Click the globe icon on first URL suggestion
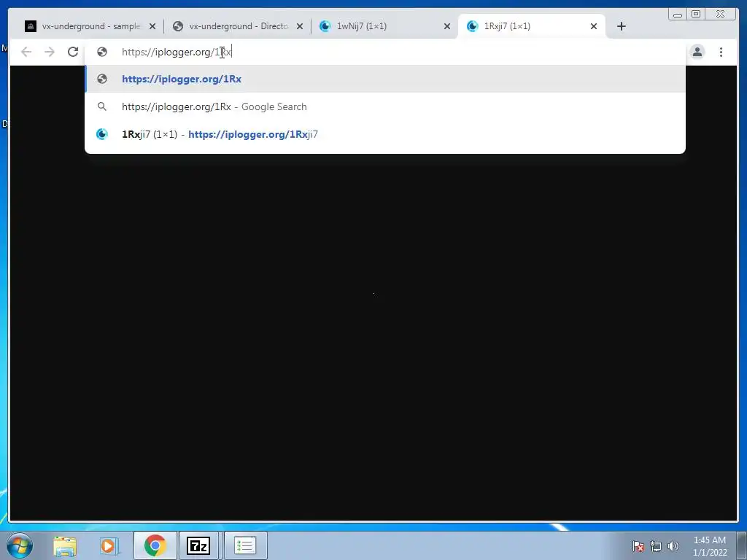The image size is (747, 560). (x=102, y=79)
